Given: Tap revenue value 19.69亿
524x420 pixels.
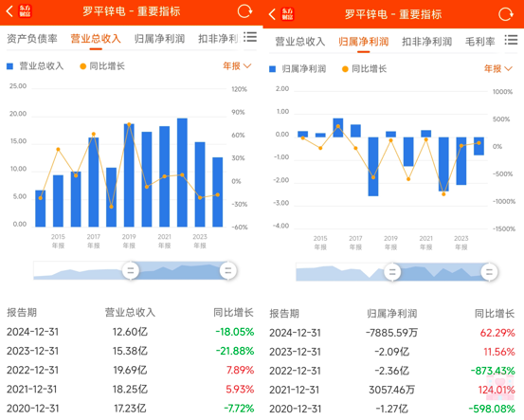Looking at the screenshot, I should pos(130,370).
